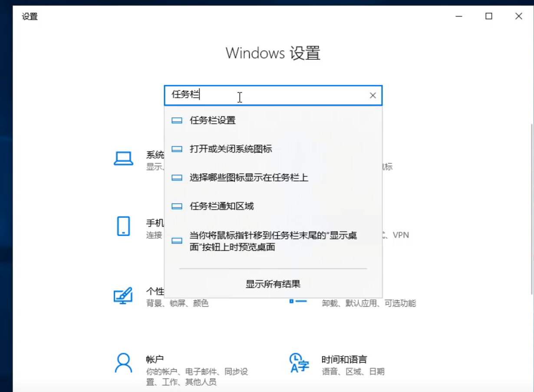Close the Settings (设置) window

point(518,16)
